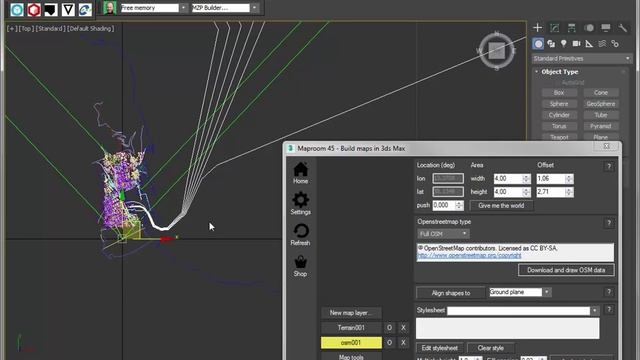Toggle visibility O for osm001 layer
Image resolution: width=640 pixels, height=360 pixels.
[389, 343]
